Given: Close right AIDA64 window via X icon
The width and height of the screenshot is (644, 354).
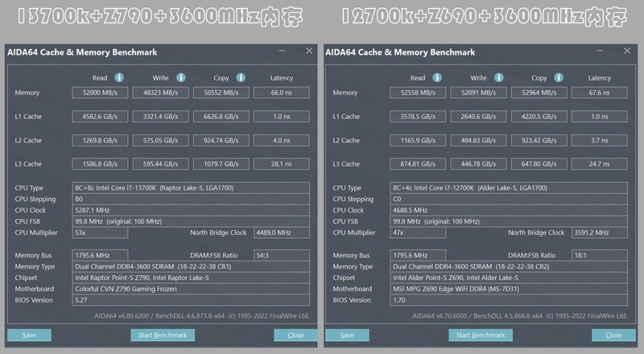Looking at the screenshot, I should [x=627, y=51].
